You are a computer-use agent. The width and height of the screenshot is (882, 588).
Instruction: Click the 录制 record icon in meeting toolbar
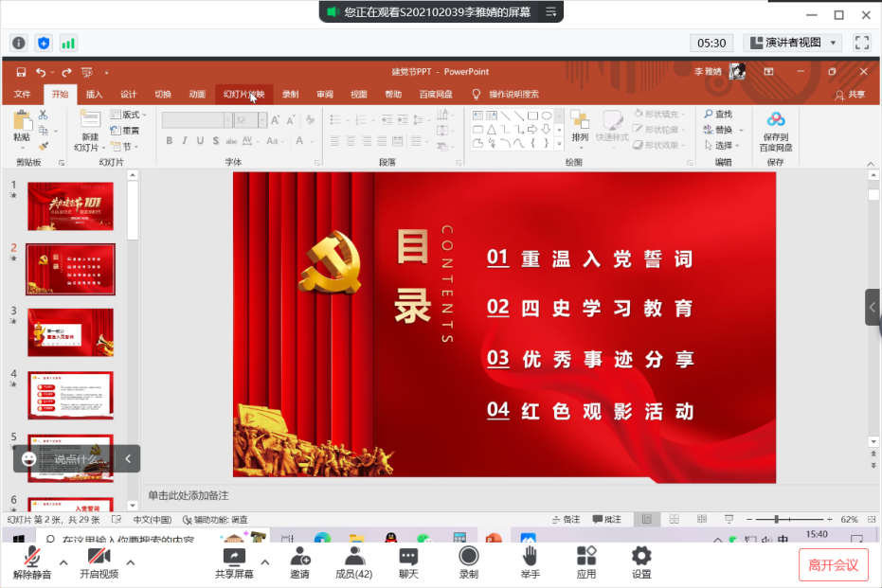(x=469, y=556)
